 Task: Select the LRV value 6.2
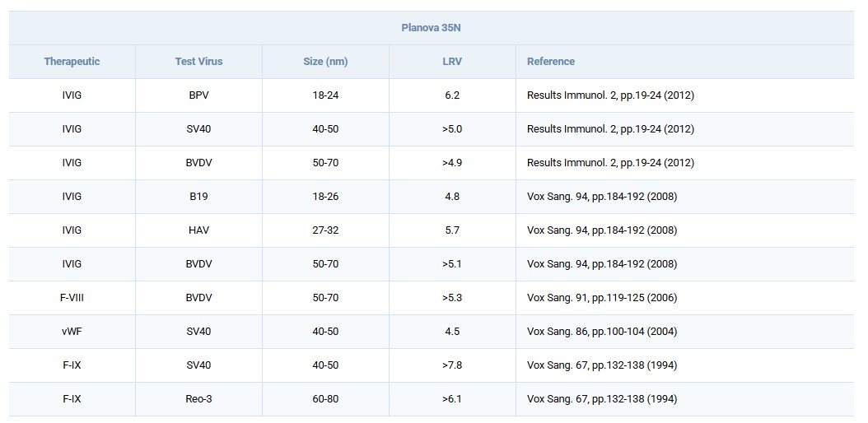[x=451, y=95]
